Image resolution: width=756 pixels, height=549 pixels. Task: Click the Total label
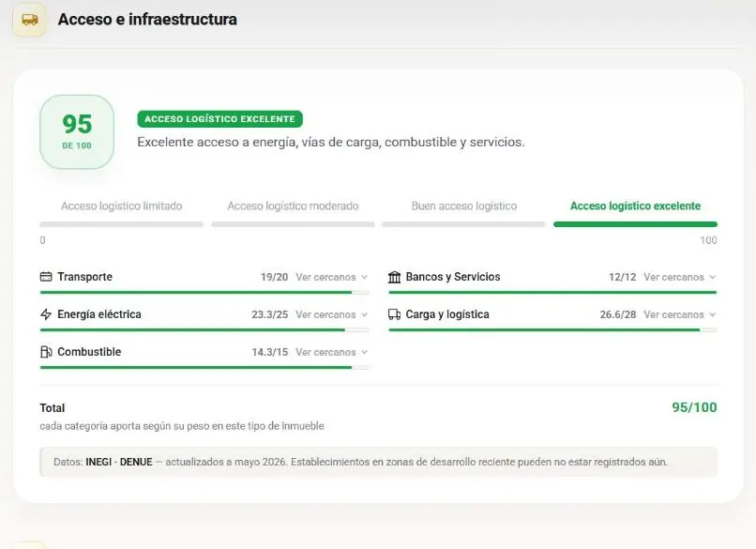(53, 408)
